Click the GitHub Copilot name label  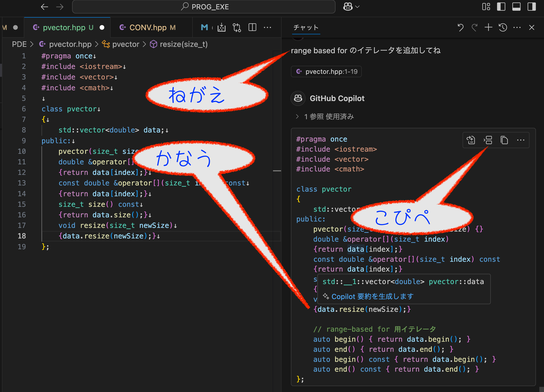[337, 98]
